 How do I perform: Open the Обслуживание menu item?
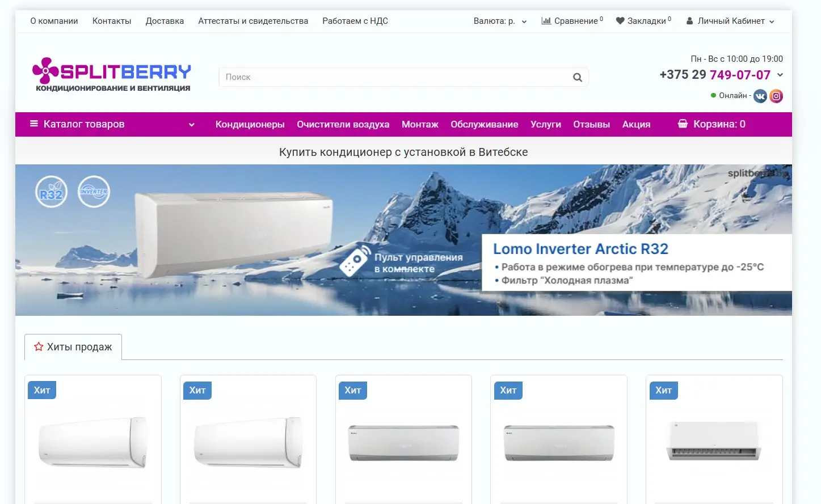coord(484,124)
